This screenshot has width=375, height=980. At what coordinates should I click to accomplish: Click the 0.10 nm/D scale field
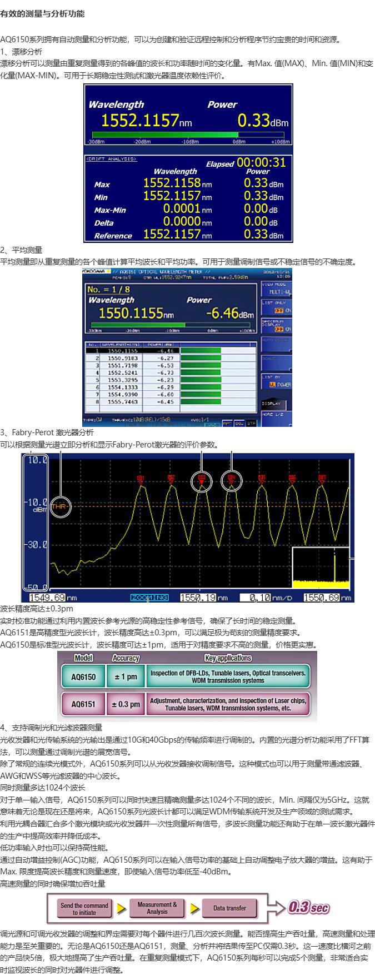click(x=255, y=598)
